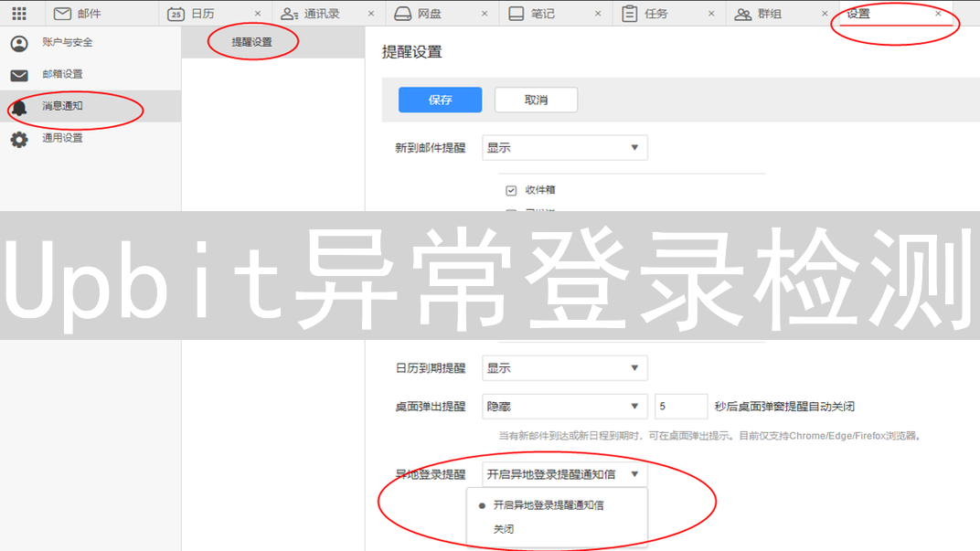Open 账户与安全 in the sidebar
The image size is (980, 551).
click(91, 42)
